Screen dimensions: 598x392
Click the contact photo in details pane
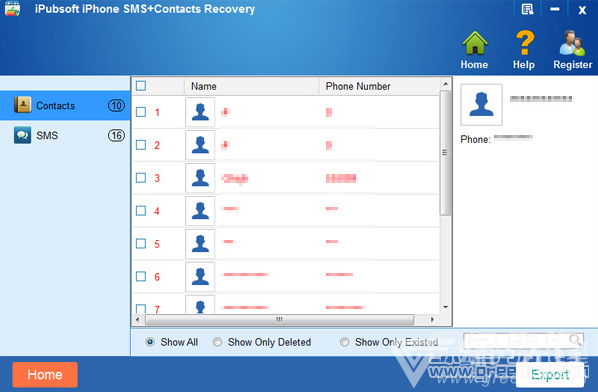point(481,104)
